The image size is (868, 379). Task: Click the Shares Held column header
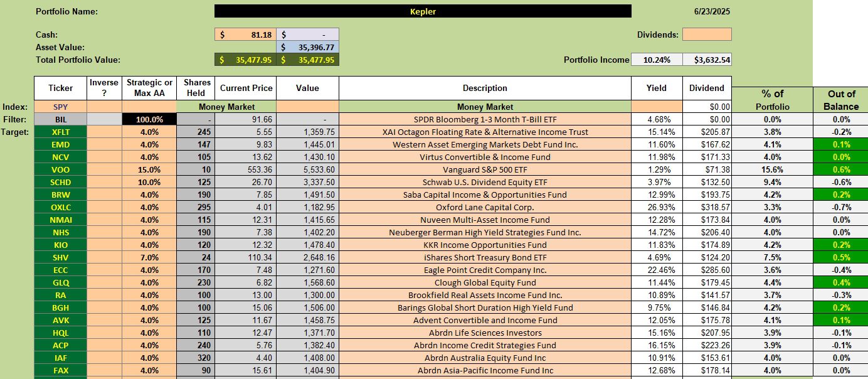tap(195, 88)
